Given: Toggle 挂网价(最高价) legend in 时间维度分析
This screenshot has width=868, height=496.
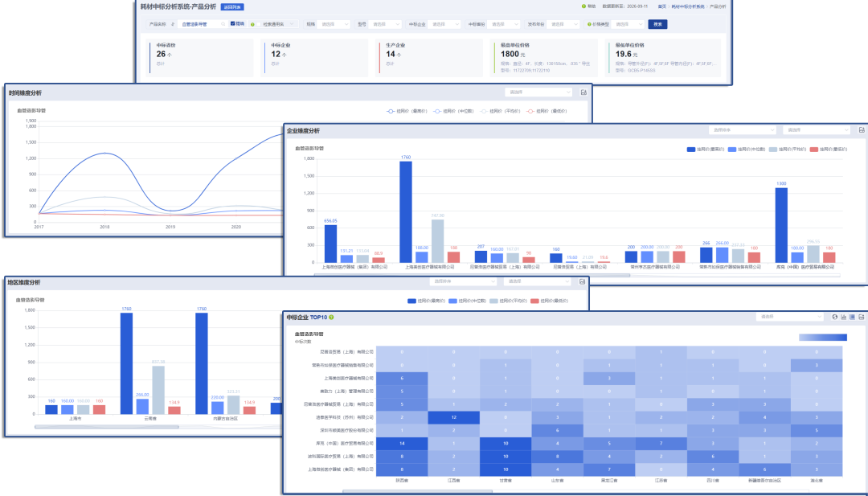Looking at the screenshot, I should pos(407,111).
